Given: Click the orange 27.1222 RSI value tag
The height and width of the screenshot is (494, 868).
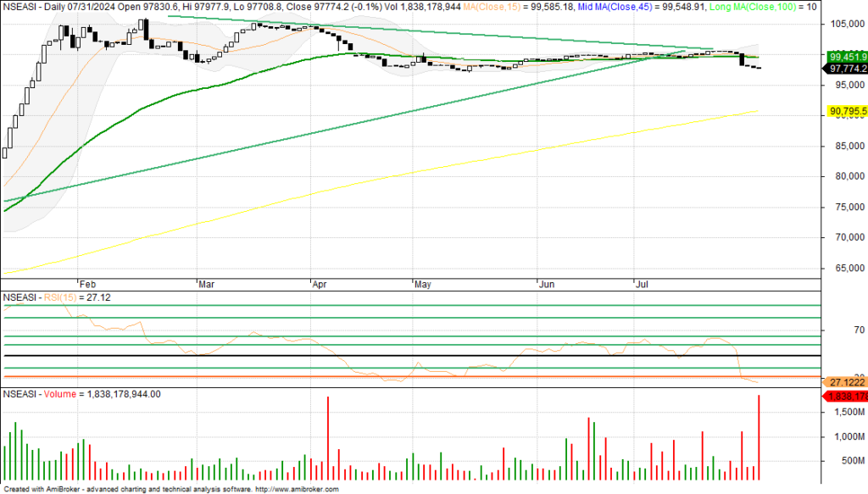Looking at the screenshot, I should coord(847,383).
